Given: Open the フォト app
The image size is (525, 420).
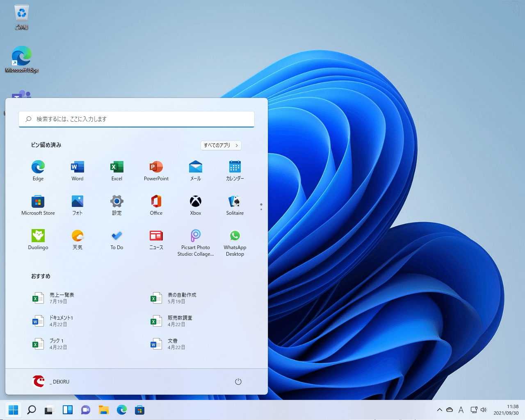Looking at the screenshot, I should tap(78, 205).
